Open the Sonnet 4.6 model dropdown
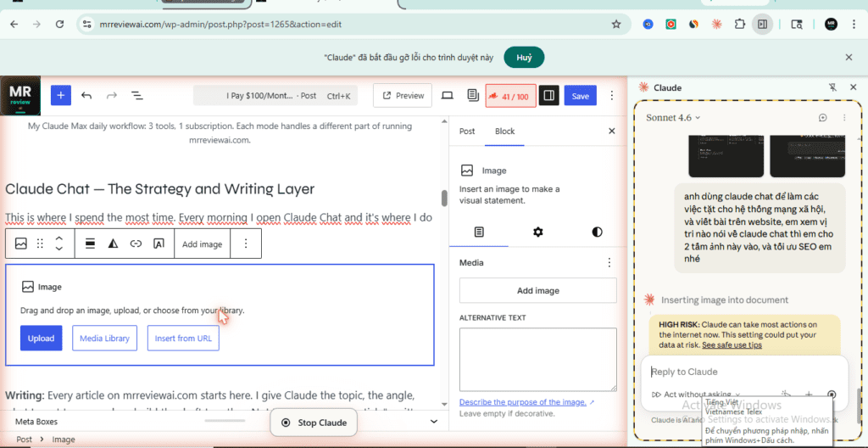 click(674, 118)
